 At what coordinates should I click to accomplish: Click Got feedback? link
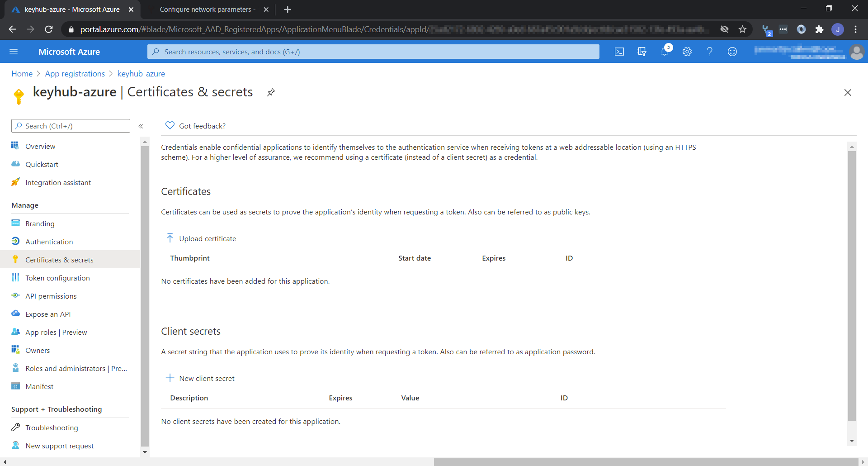(x=202, y=126)
